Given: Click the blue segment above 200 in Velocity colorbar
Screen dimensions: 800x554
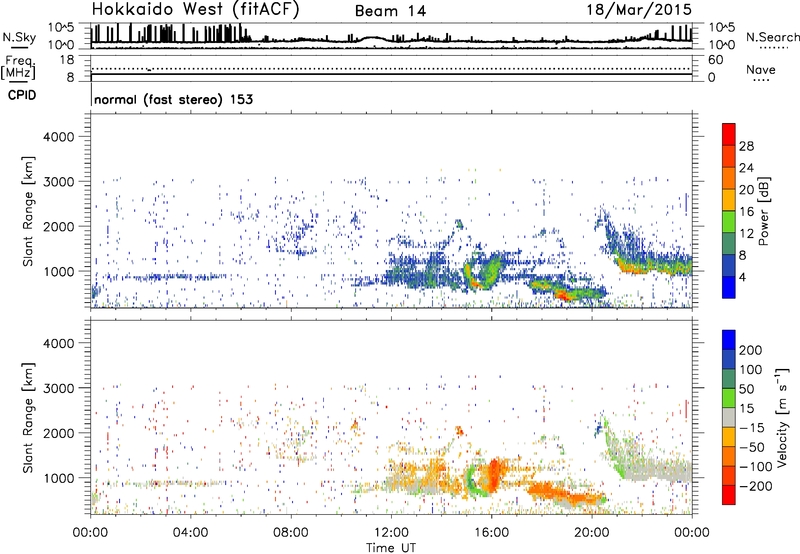Looking at the screenshot, I should [729, 340].
